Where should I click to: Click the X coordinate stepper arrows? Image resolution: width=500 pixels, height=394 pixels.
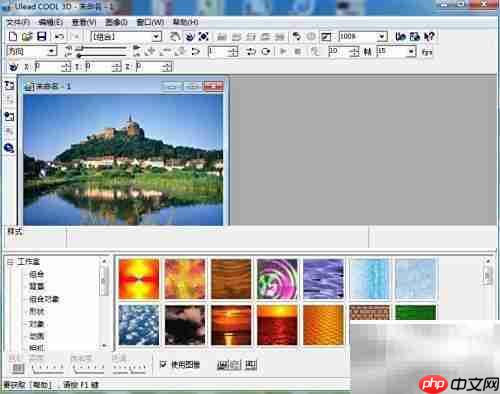coord(66,67)
